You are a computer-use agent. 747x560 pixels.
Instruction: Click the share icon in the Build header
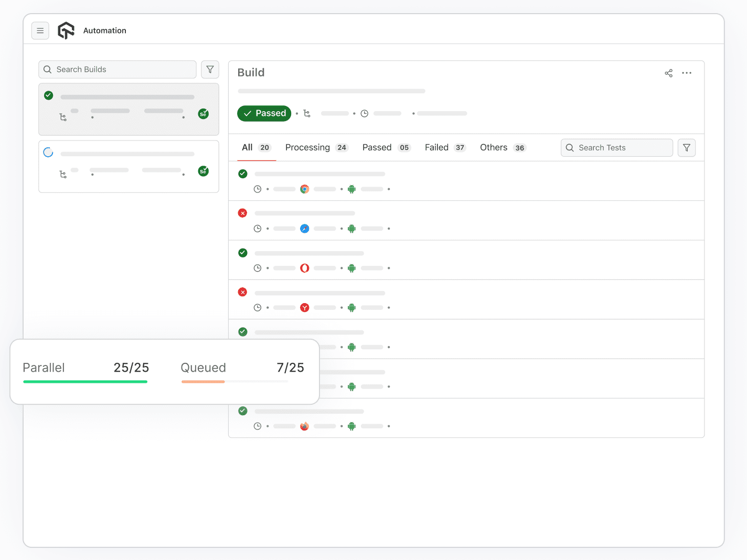coord(668,73)
